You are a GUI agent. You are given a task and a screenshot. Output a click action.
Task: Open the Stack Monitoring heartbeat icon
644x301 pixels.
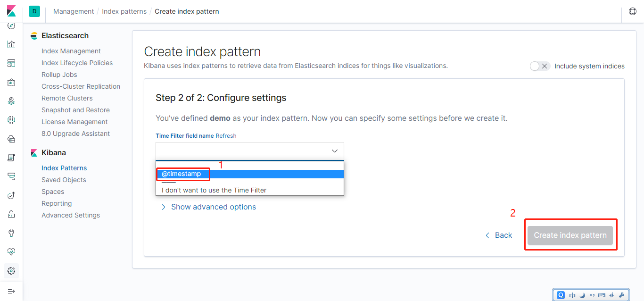(x=11, y=252)
